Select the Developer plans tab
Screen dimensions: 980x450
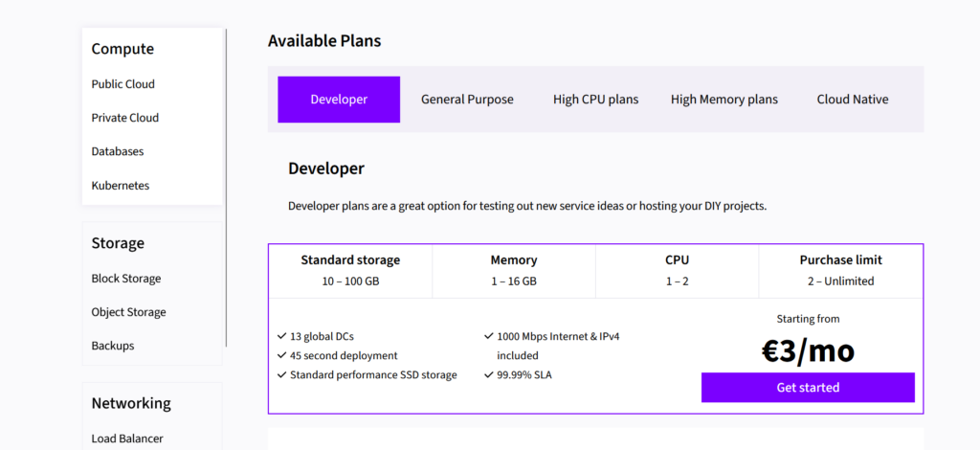coord(339,100)
